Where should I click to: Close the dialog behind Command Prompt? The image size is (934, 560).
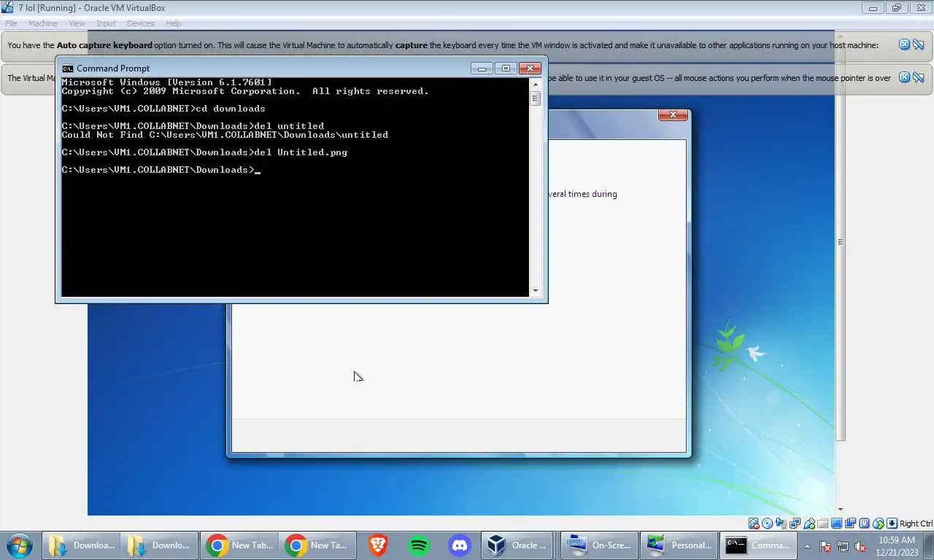[x=673, y=114]
